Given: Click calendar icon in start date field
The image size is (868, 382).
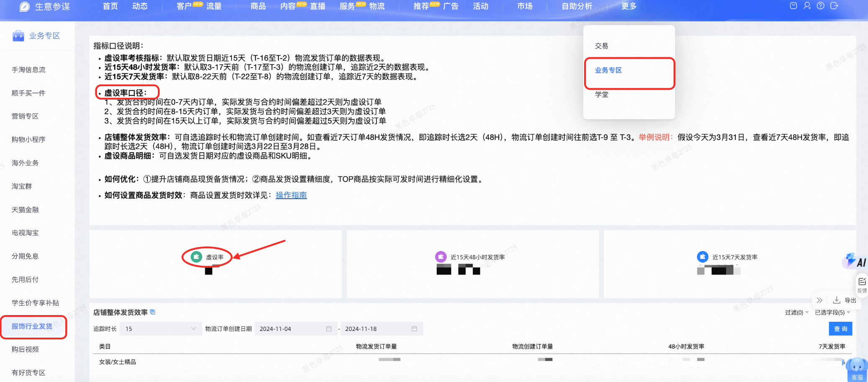Looking at the screenshot, I should pyautogui.click(x=329, y=329).
